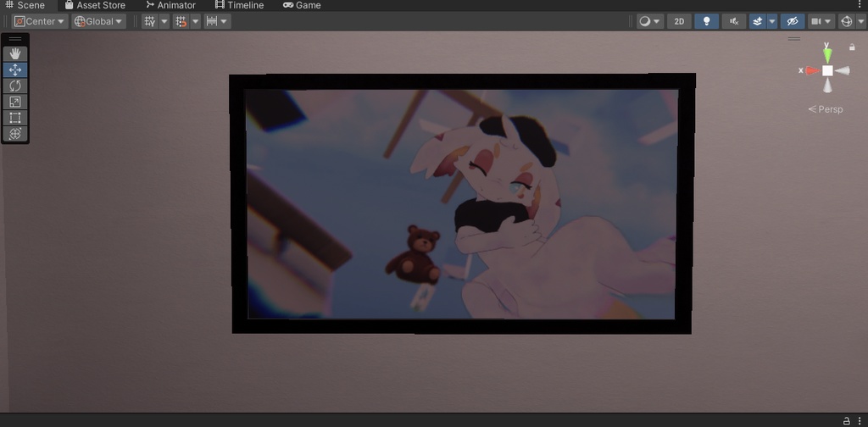
Task: Open increment snapping settings
Action: tap(217, 21)
